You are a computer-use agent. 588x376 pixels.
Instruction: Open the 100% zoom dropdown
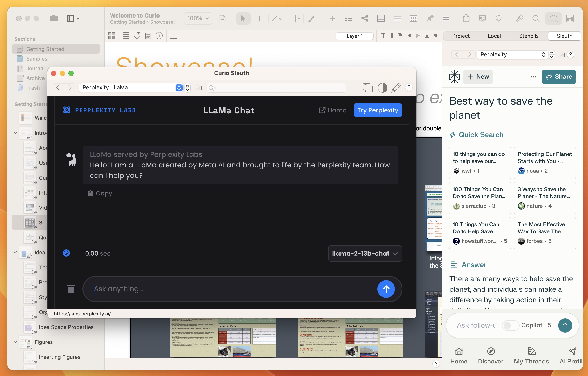coord(198,18)
